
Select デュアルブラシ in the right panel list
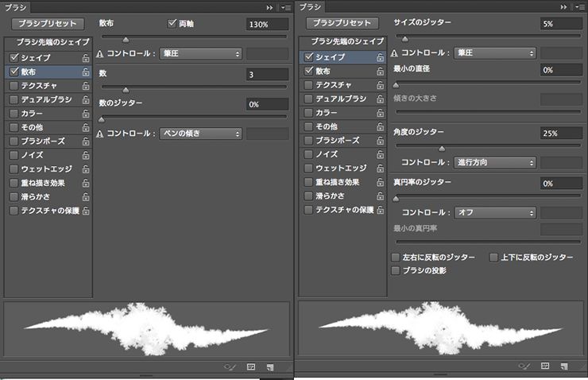[341, 99]
